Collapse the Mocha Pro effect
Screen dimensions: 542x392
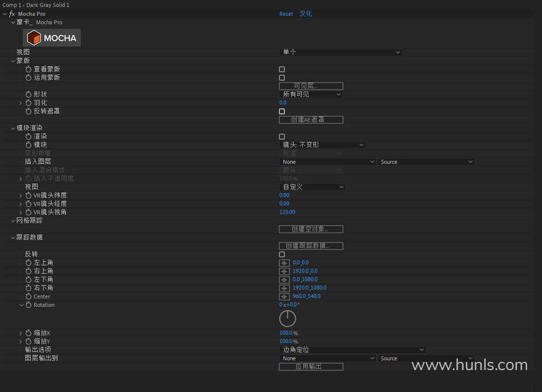tap(5, 14)
